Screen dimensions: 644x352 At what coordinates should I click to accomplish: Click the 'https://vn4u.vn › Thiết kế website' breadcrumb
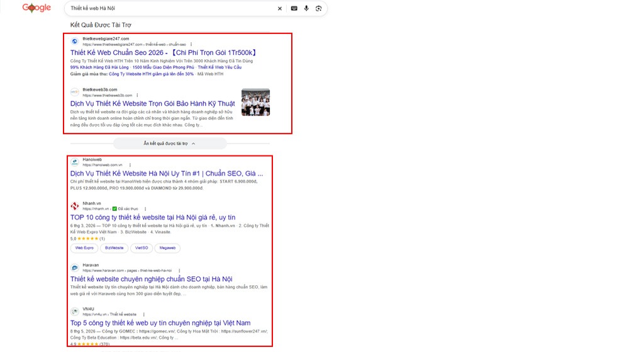109,315
